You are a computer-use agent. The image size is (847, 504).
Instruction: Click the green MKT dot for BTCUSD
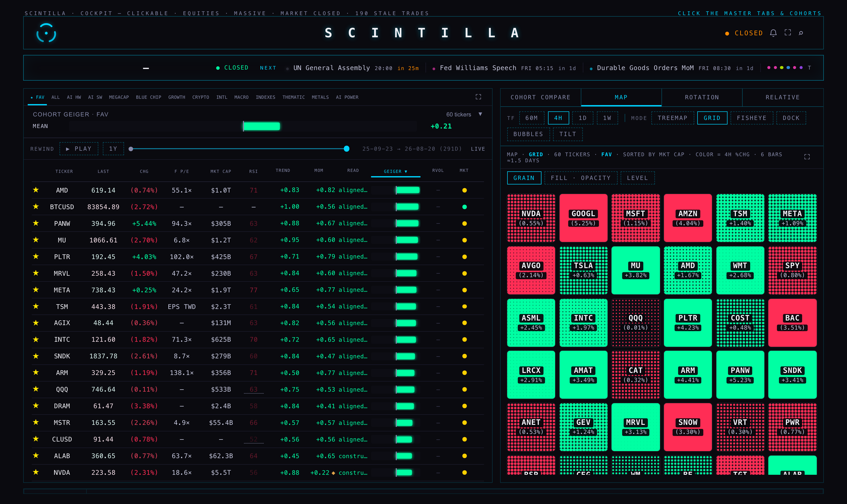point(464,207)
